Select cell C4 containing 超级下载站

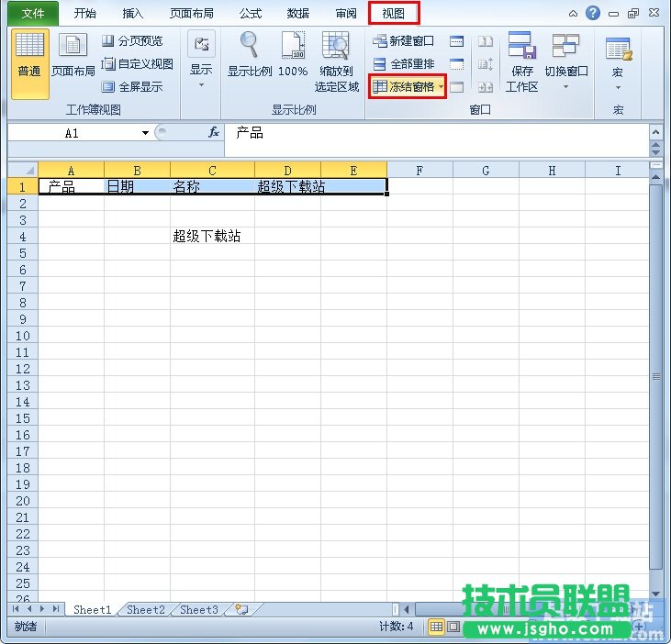212,236
